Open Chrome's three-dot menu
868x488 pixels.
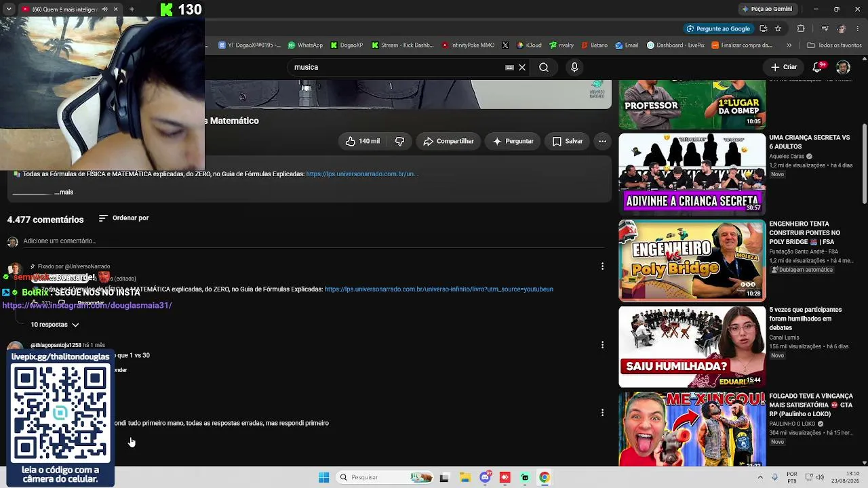857,28
